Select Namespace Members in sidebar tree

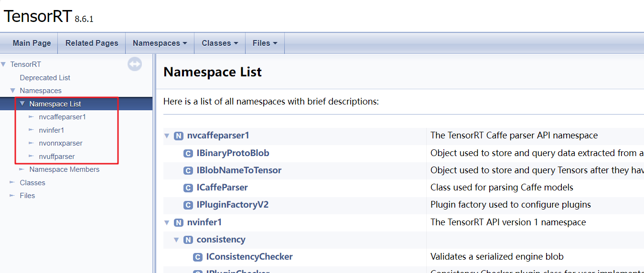(x=64, y=169)
